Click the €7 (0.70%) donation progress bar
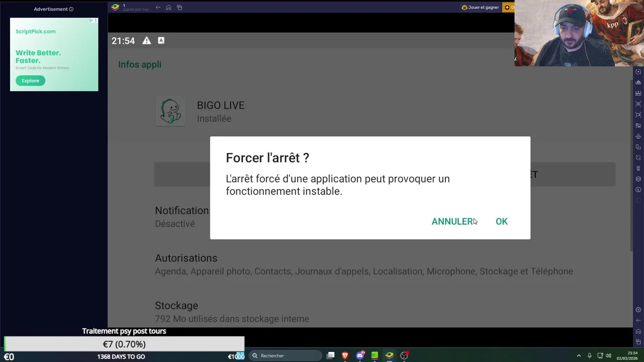 coord(124,344)
